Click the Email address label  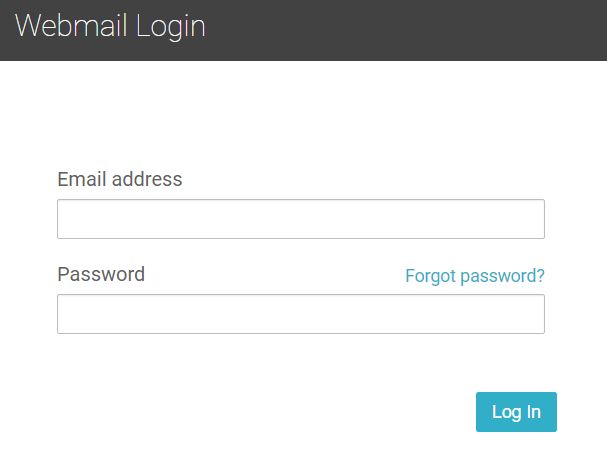pos(120,180)
